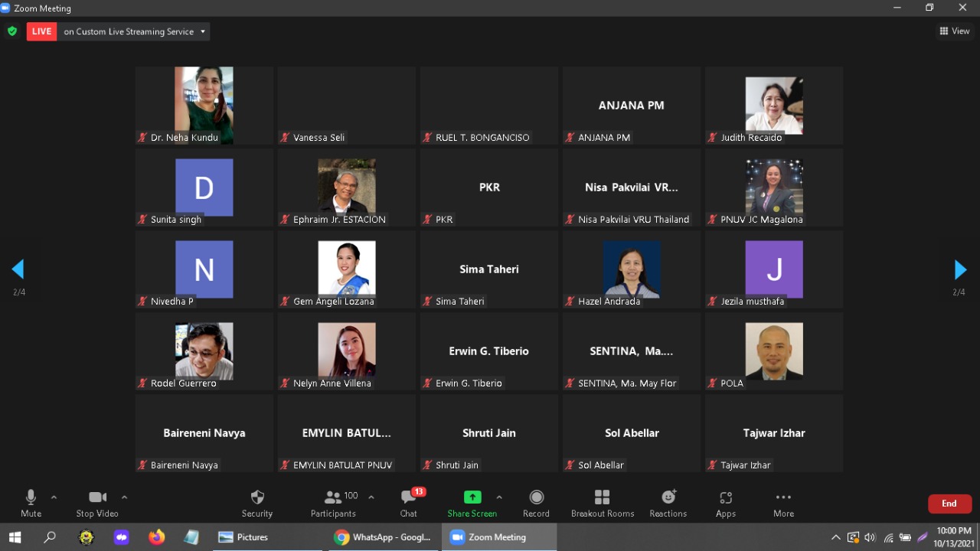Select Dr. Neha Kundu video tile
This screenshot has height=551, width=980.
(204, 105)
